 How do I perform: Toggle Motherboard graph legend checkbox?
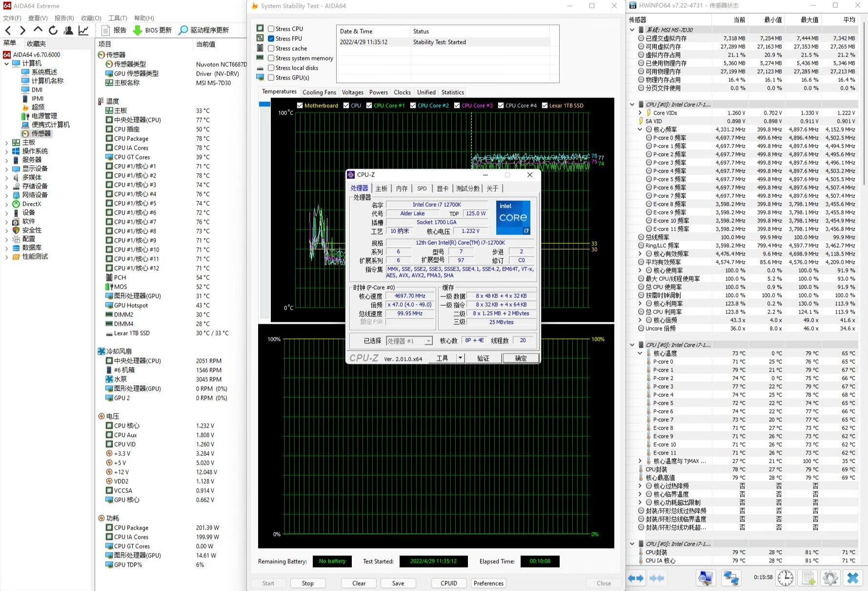pos(300,105)
